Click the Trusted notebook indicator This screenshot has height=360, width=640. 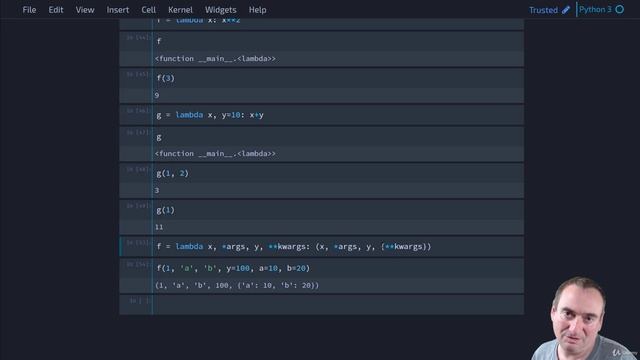(x=543, y=10)
